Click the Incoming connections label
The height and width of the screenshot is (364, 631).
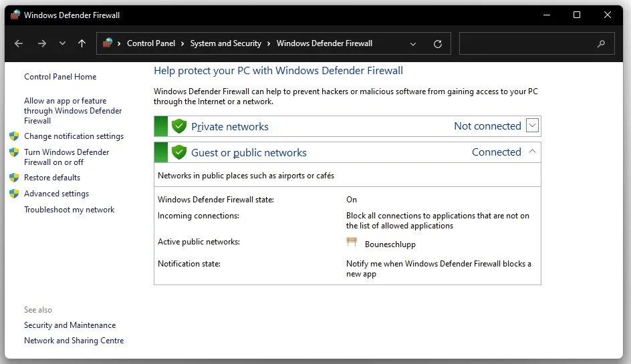coord(199,216)
